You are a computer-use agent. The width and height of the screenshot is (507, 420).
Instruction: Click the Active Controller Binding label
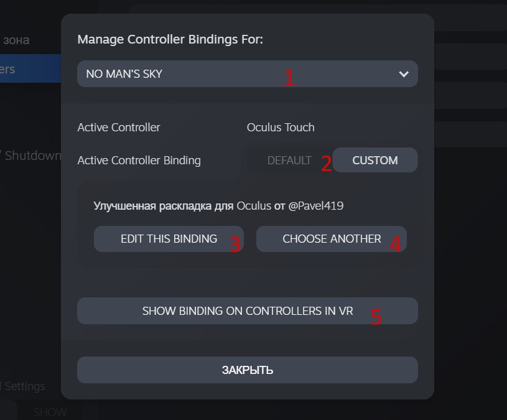click(139, 161)
